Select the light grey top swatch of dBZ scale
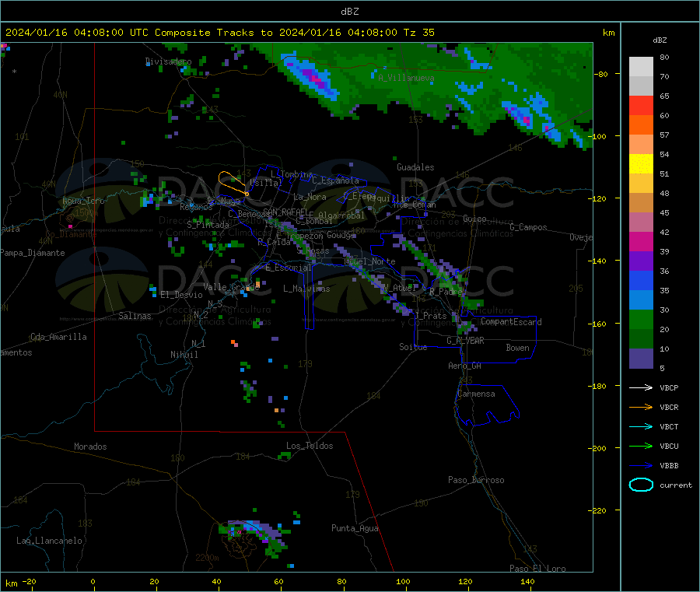 coord(641,67)
